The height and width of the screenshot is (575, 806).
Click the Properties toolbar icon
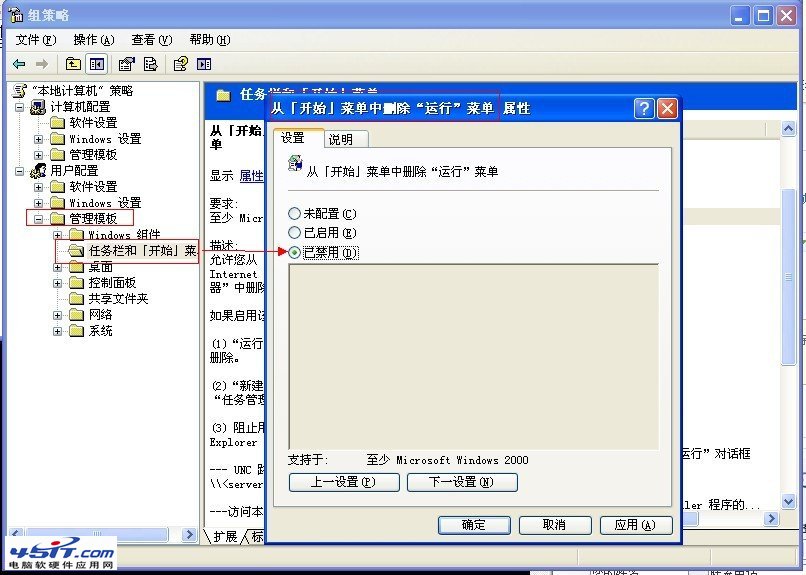(x=126, y=64)
